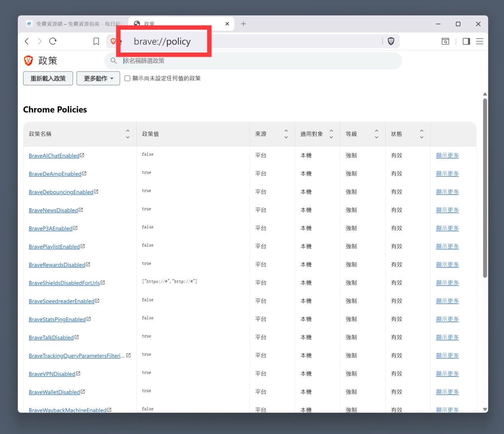504x434 pixels.
Task: Open external doc icon for BraveNewsDisabled
Action: pos(81,210)
